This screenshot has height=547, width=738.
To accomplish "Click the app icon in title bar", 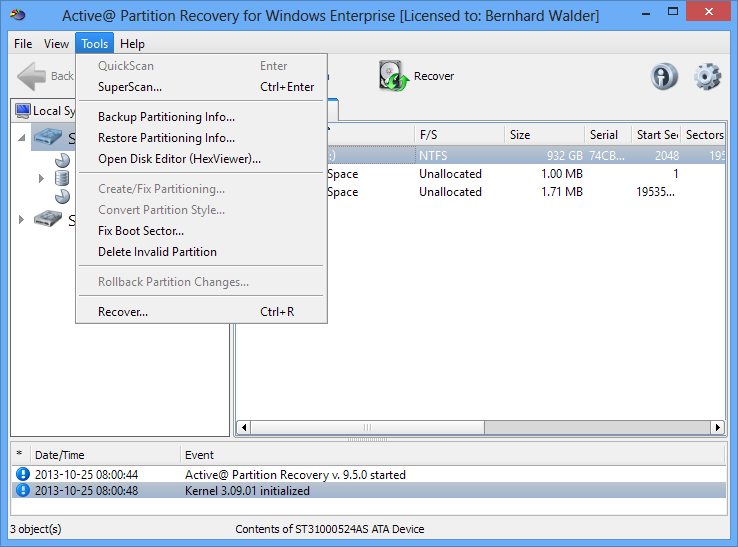I will (x=18, y=15).
